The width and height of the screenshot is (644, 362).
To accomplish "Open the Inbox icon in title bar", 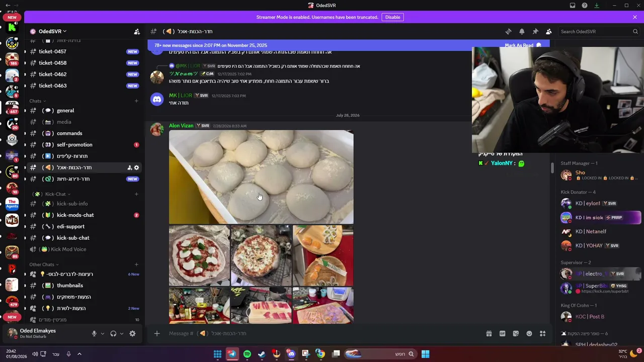I will point(573,6).
